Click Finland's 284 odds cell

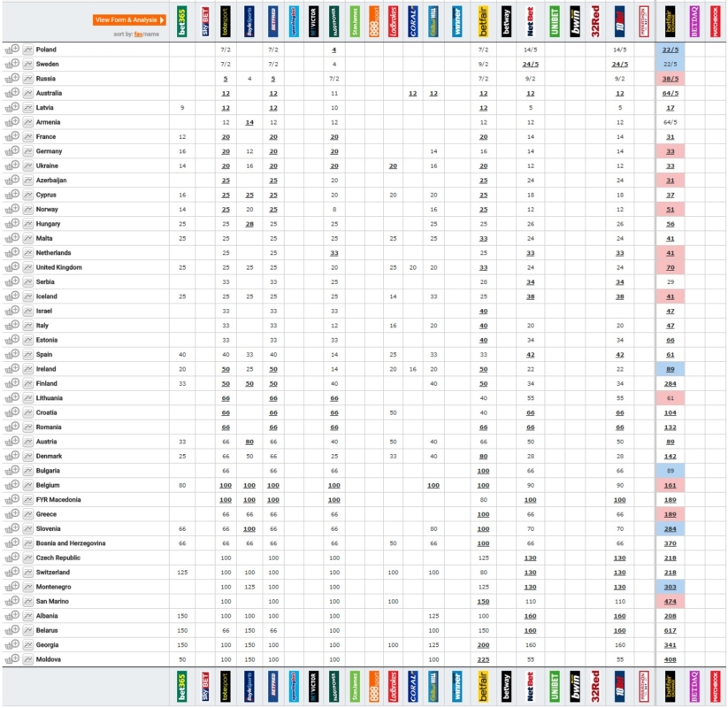coord(670,383)
